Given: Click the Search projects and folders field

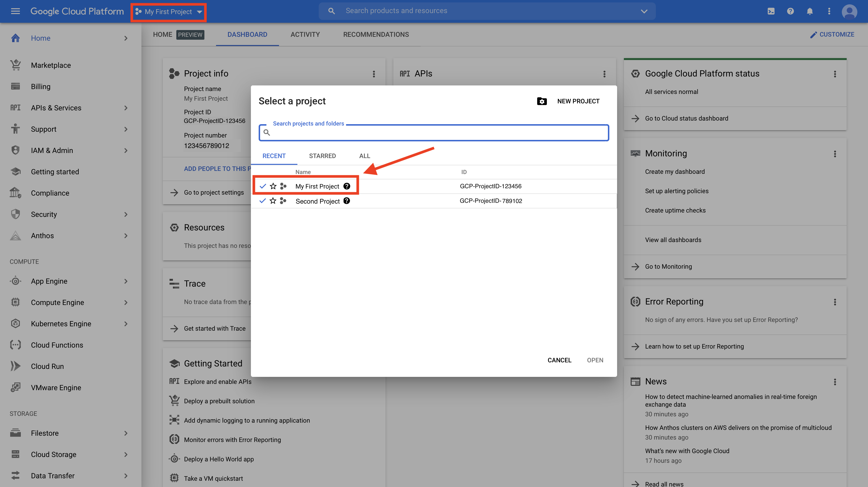Looking at the screenshot, I should click(x=434, y=132).
